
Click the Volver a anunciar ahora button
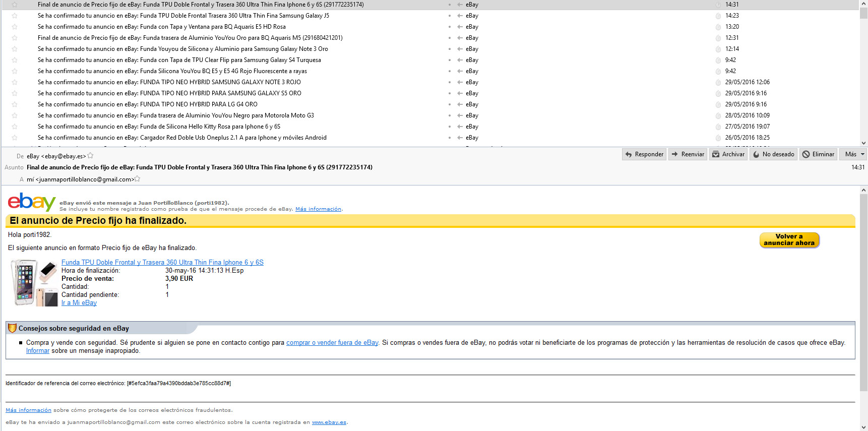coord(789,240)
